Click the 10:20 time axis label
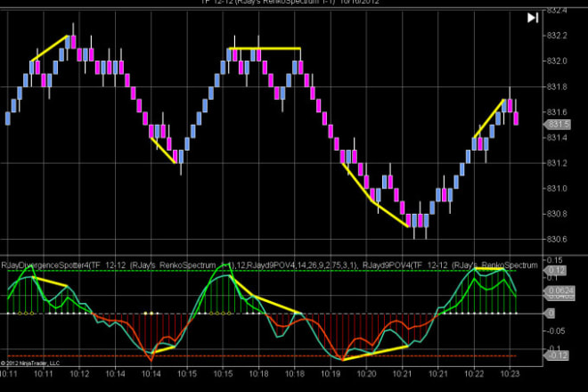 click(x=367, y=374)
